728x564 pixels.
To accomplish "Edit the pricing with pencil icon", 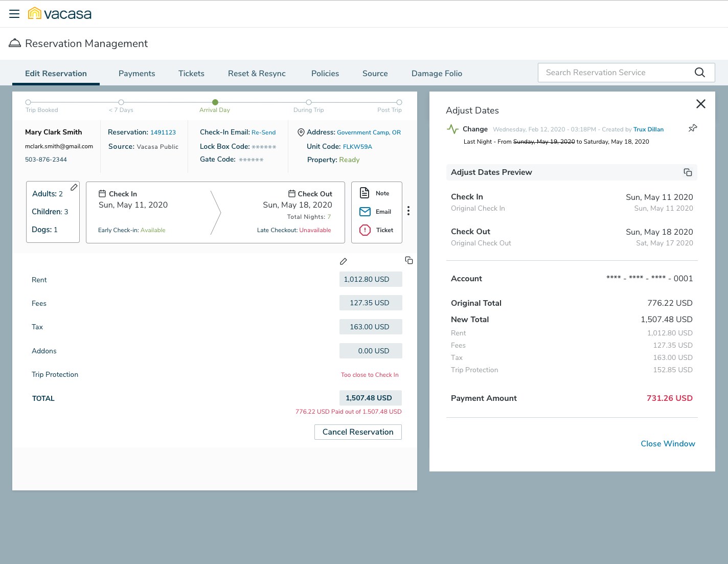I will coord(344,261).
